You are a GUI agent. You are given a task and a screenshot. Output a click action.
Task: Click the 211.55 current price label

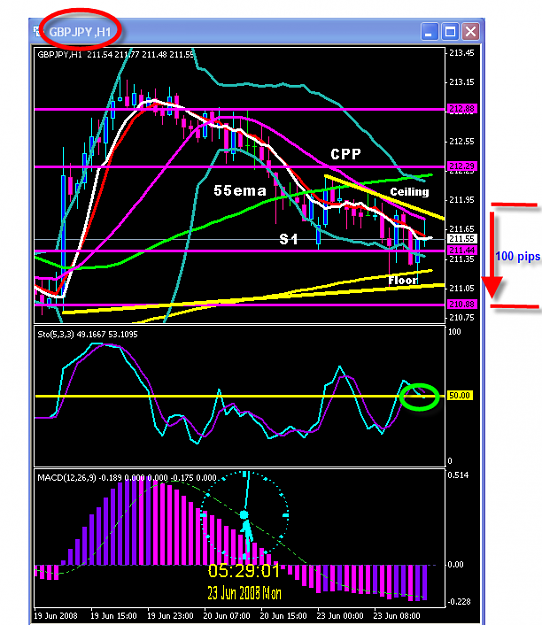click(x=462, y=239)
